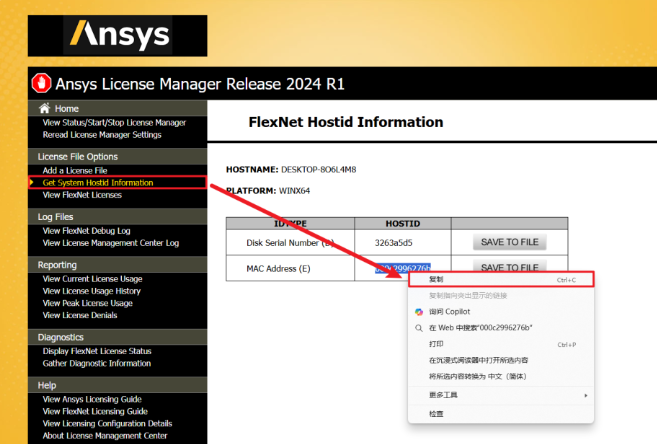657x444 pixels.
Task: Click the Log Files section header
Action: tap(55, 217)
